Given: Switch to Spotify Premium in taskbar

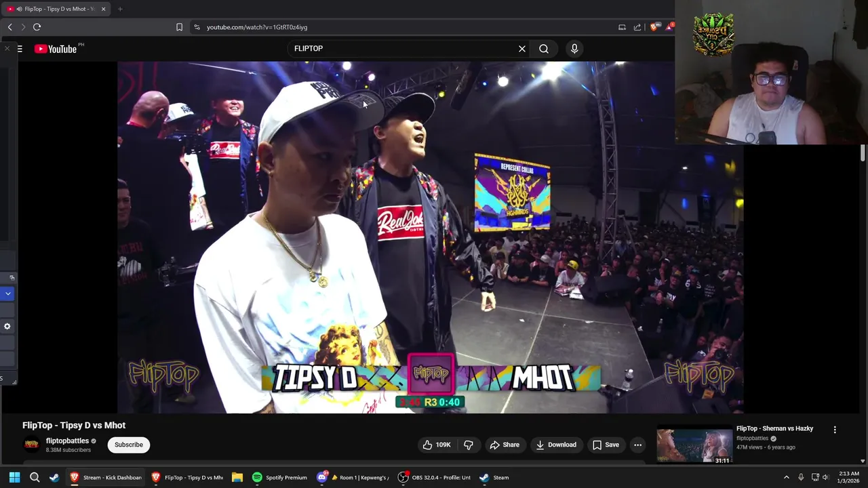Looking at the screenshot, I should tap(281, 477).
